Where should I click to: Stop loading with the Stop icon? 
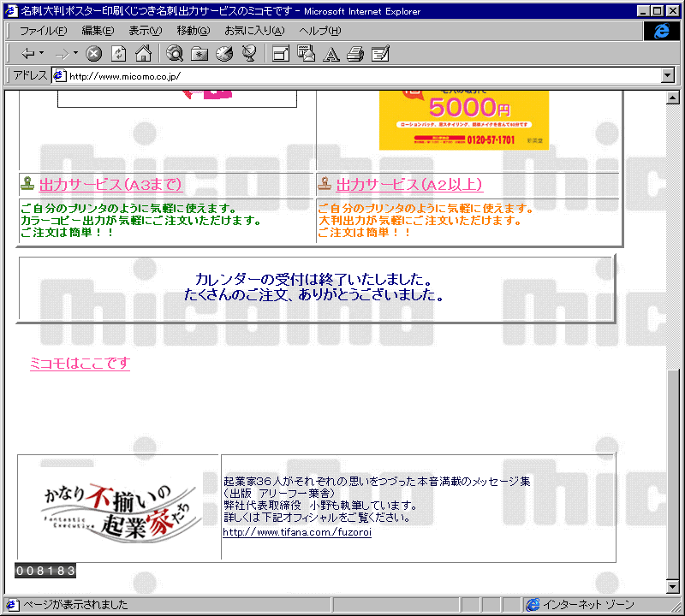93,54
